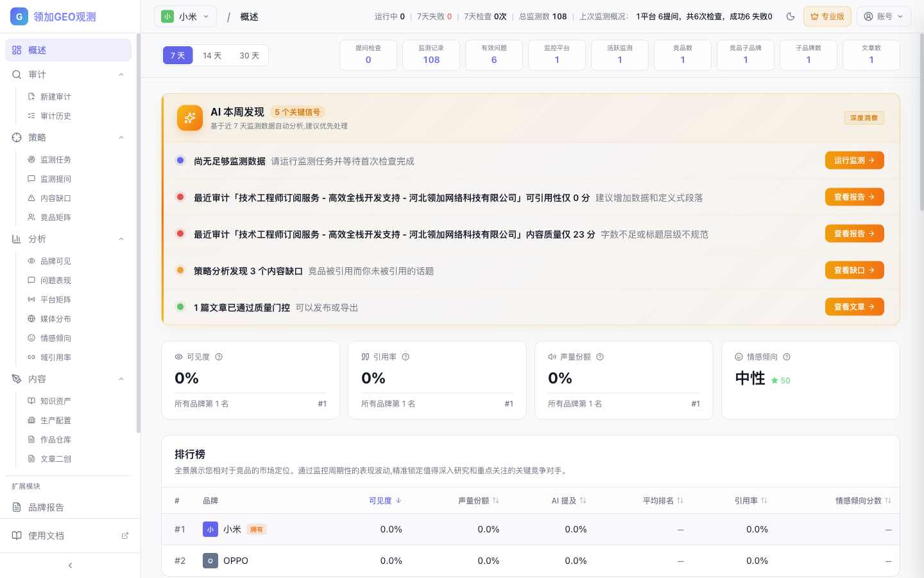Click the 概述 breadcrumb text
This screenshot has height=578, width=924.
249,17
